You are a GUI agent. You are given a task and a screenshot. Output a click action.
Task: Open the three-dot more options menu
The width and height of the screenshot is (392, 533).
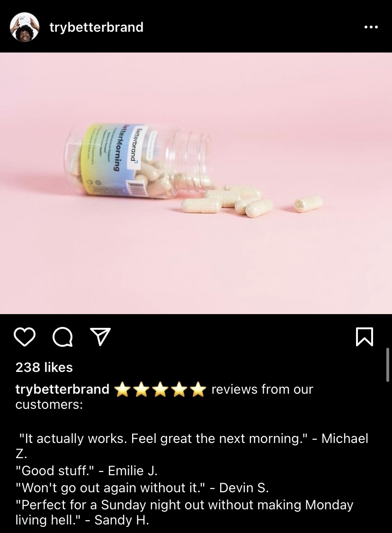(x=371, y=27)
